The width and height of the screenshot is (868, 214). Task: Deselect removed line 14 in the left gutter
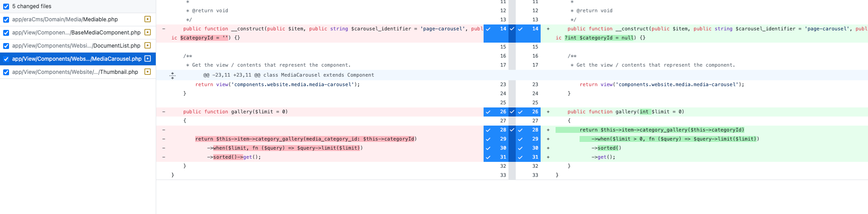coord(496,33)
